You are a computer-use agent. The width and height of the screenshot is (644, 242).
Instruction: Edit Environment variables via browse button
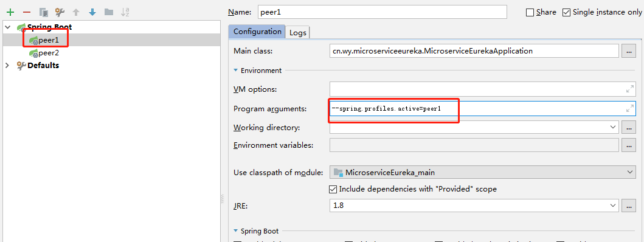click(628, 145)
